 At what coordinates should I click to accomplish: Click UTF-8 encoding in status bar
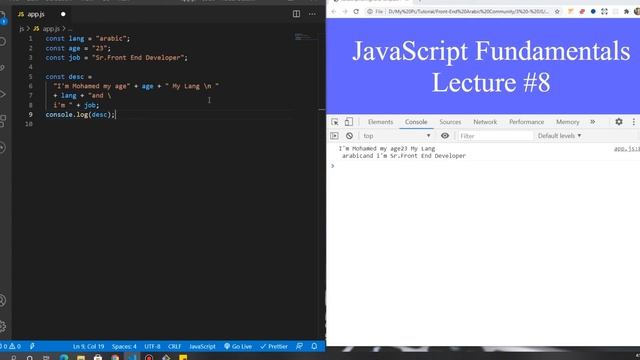[152, 346]
